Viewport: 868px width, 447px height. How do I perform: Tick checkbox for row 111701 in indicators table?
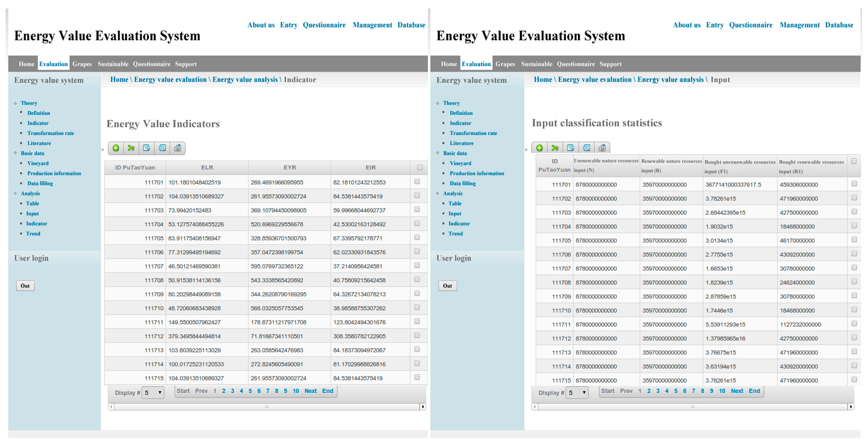pyautogui.click(x=417, y=181)
